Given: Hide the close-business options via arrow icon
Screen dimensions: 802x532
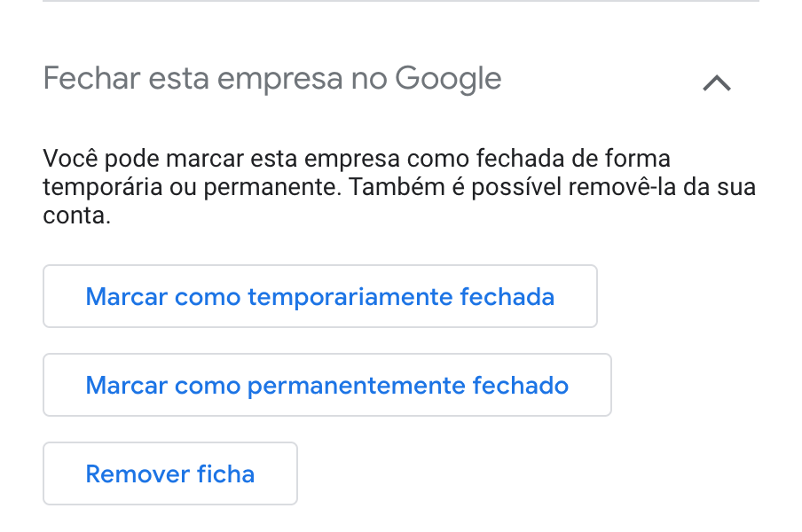Looking at the screenshot, I should [x=716, y=82].
